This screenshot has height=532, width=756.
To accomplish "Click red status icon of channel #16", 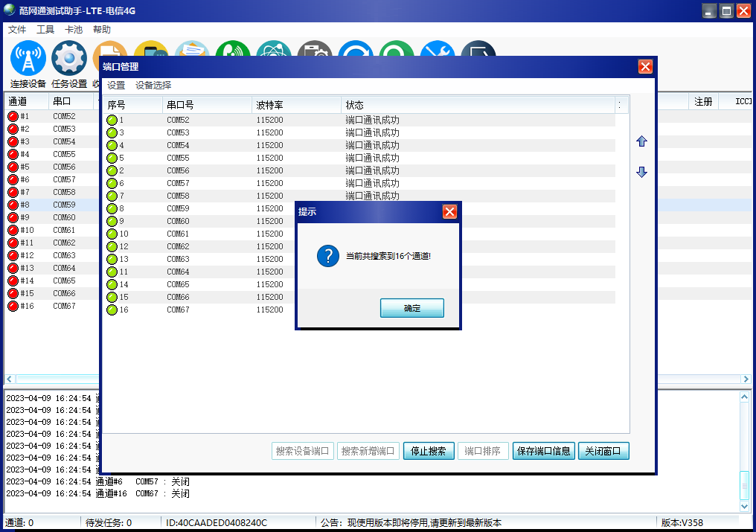I will coord(13,307).
